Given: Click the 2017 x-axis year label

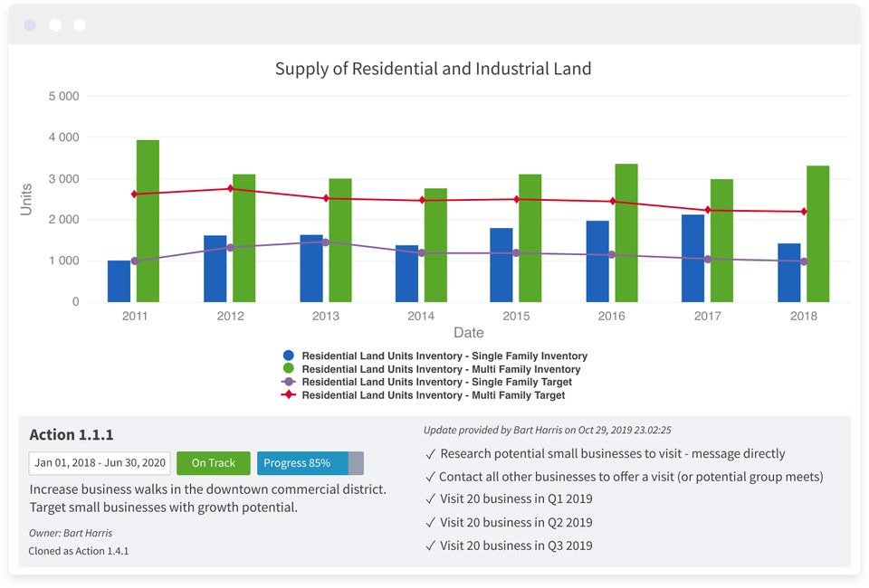Looking at the screenshot, I should (707, 316).
